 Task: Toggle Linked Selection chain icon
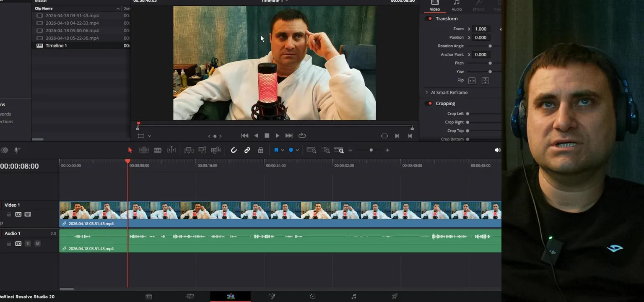(247, 150)
